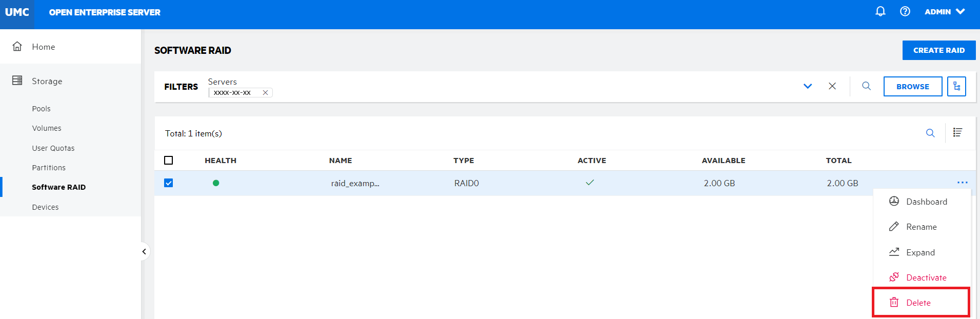
Task: Uncheck the raid_examp row checkbox
Action: click(168, 183)
